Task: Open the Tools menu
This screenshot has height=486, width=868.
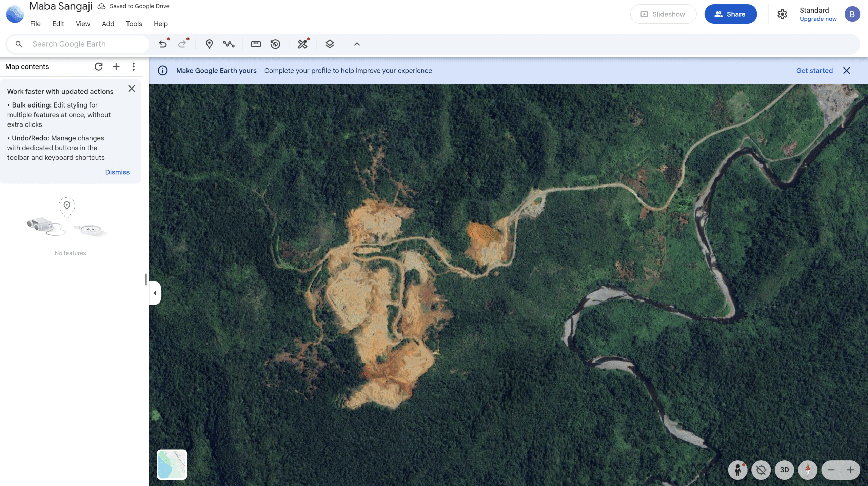Action: (134, 24)
